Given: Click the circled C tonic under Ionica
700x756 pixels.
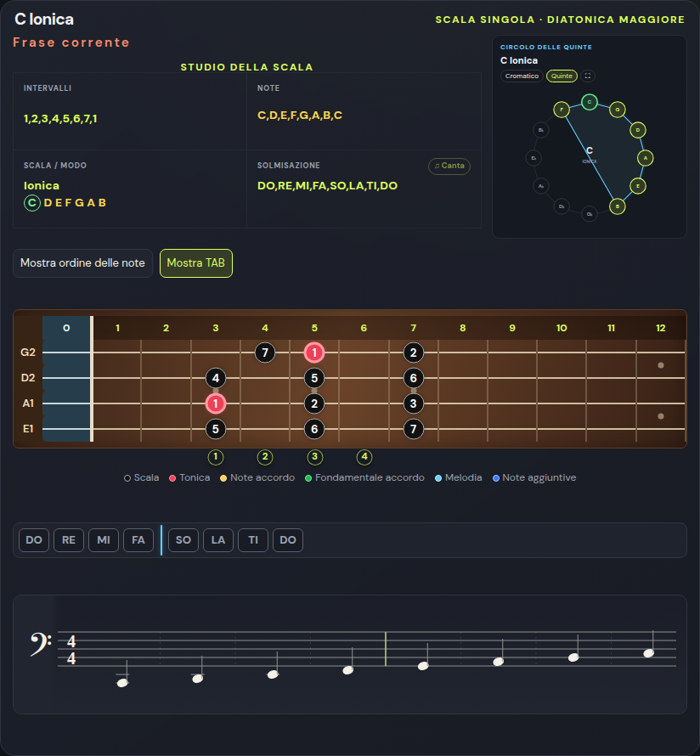Looking at the screenshot, I should coord(31,203).
